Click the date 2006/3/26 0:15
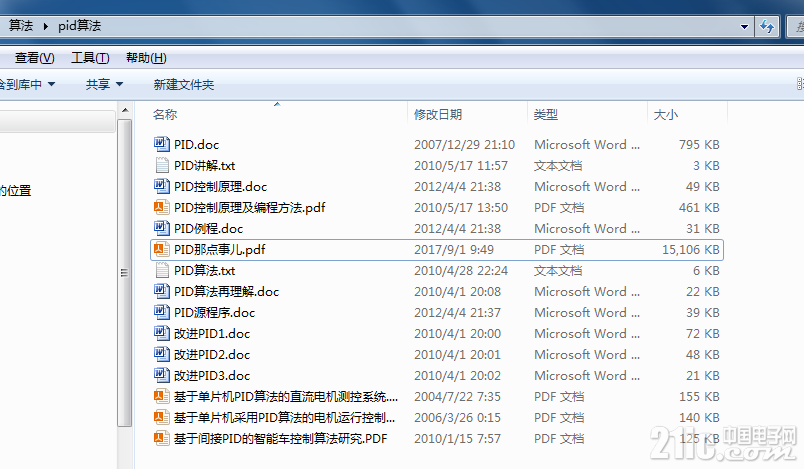Screen dimensions: 804x469 point(457,418)
